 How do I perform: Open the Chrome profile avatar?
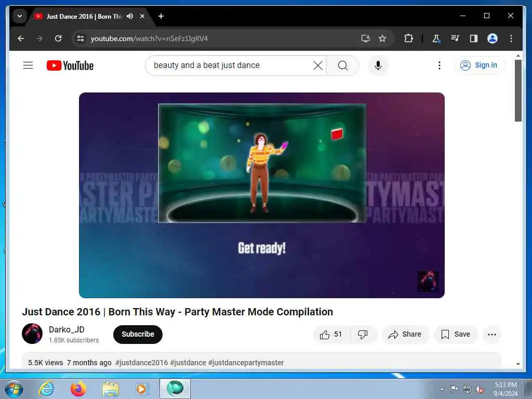[x=493, y=38]
